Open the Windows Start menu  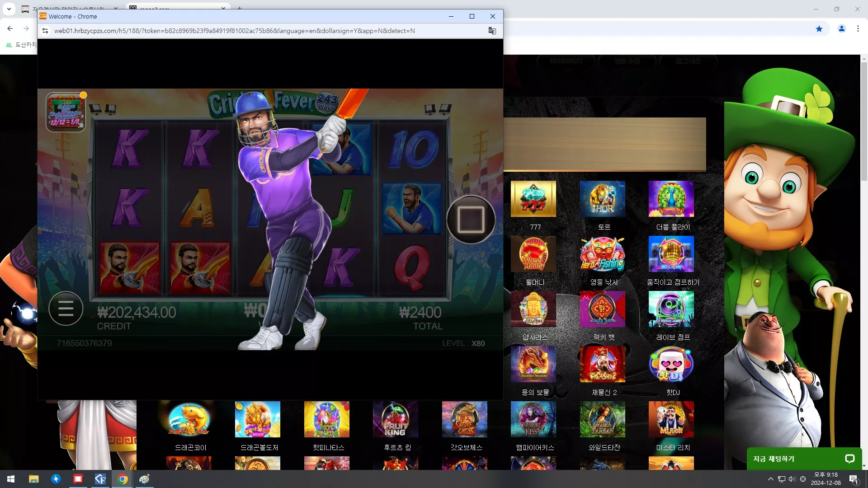(11, 479)
